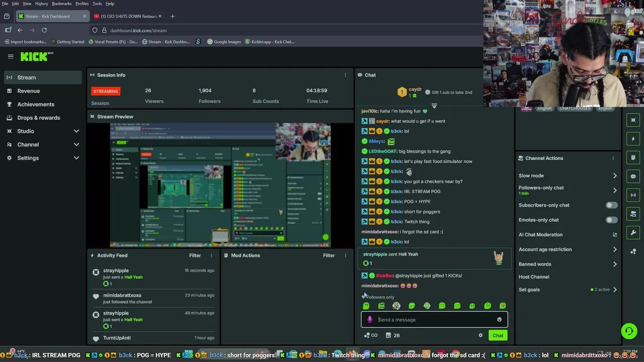
Task: Click Host Channel action
Action: [x=534, y=277]
